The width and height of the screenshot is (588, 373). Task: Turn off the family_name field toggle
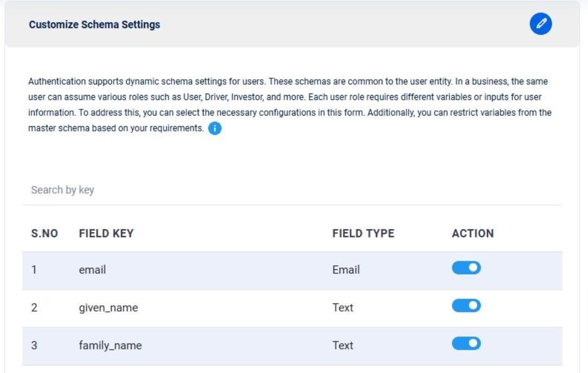pyautogui.click(x=467, y=343)
